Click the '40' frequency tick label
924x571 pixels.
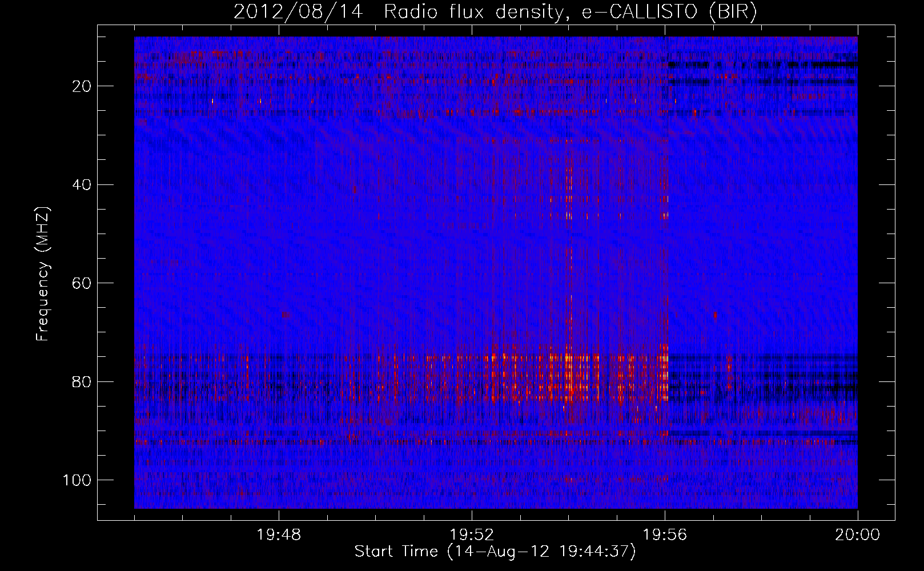(x=81, y=184)
